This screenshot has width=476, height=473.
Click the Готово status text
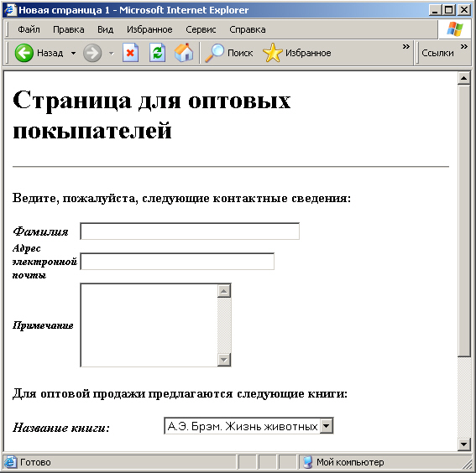point(35,462)
